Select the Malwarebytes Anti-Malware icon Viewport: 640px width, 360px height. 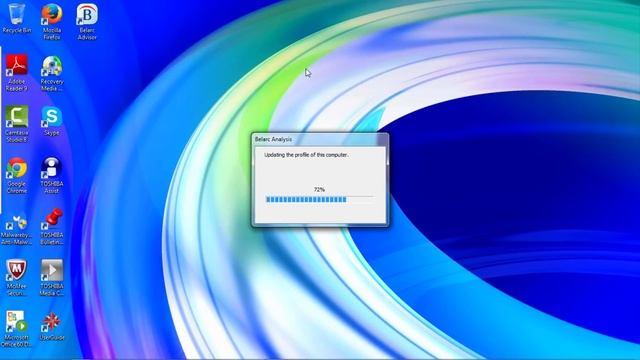(x=17, y=229)
